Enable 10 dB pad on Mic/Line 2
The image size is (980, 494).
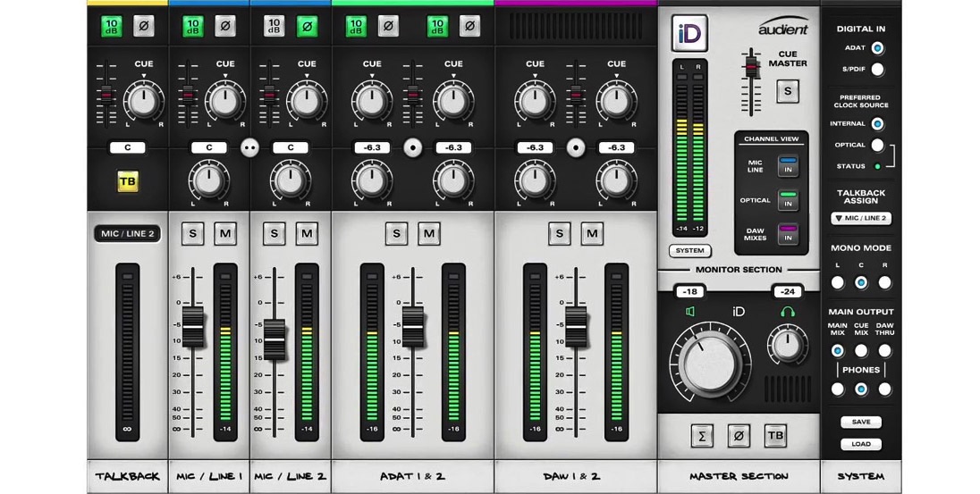(275, 26)
